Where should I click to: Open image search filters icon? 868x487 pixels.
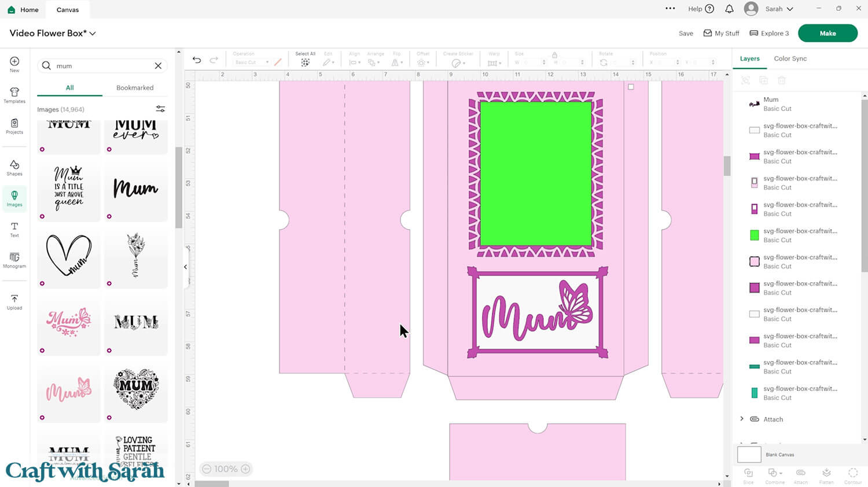point(160,109)
